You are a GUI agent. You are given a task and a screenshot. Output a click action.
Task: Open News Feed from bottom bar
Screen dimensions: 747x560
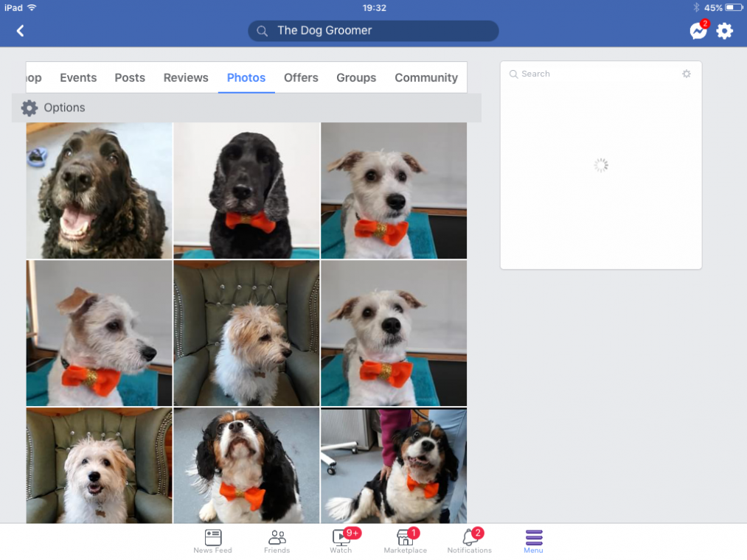tap(212, 541)
